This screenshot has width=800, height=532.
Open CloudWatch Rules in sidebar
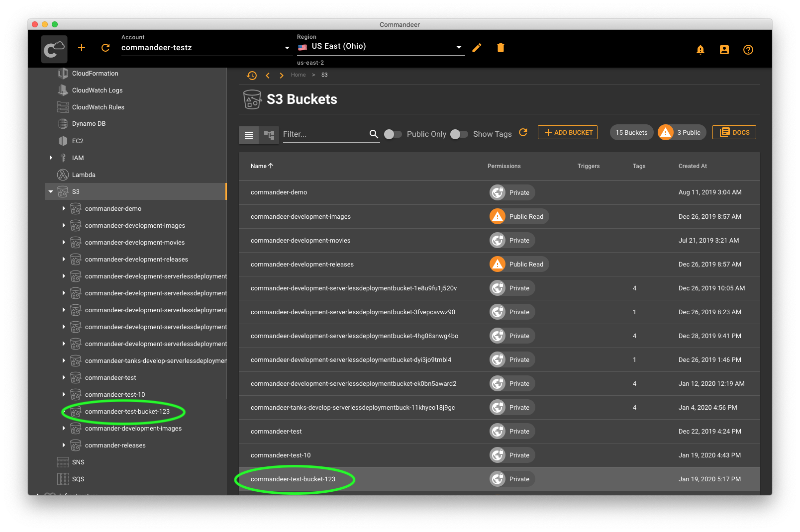[x=98, y=107]
